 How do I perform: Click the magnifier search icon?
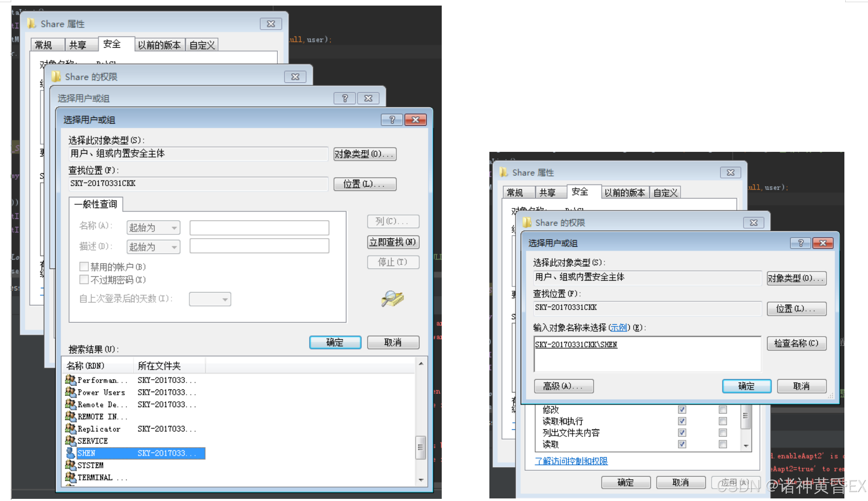point(392,299)
